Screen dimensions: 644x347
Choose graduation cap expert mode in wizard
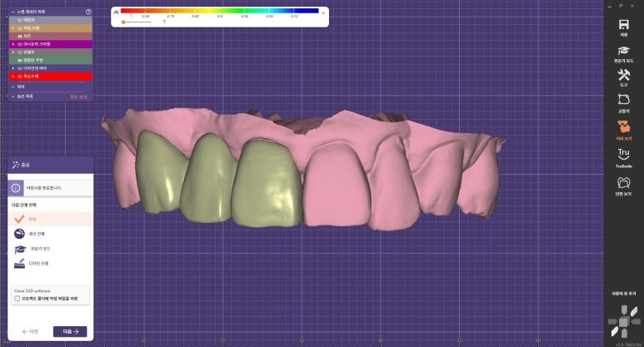click(20, 249)
